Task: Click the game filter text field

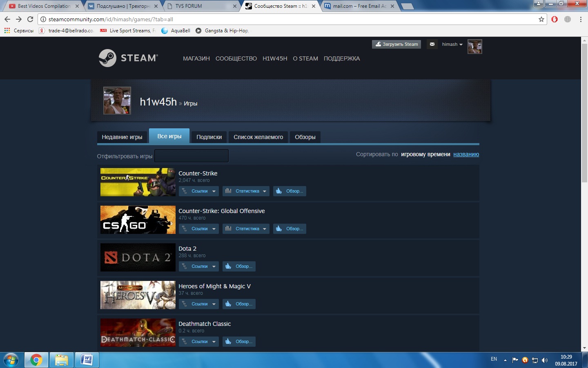Action: (x=191, y=156)
